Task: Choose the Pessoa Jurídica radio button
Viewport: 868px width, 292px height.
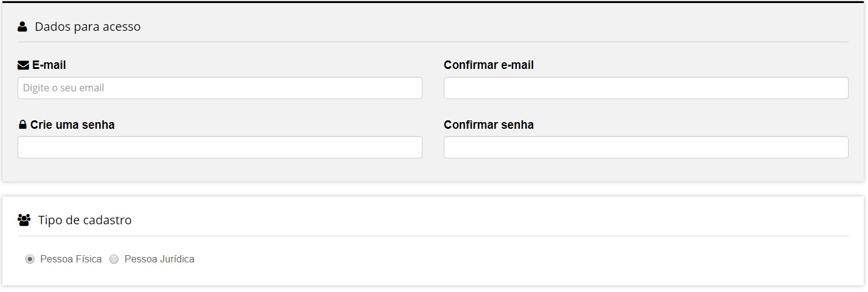Action: (x=114, y=259)
